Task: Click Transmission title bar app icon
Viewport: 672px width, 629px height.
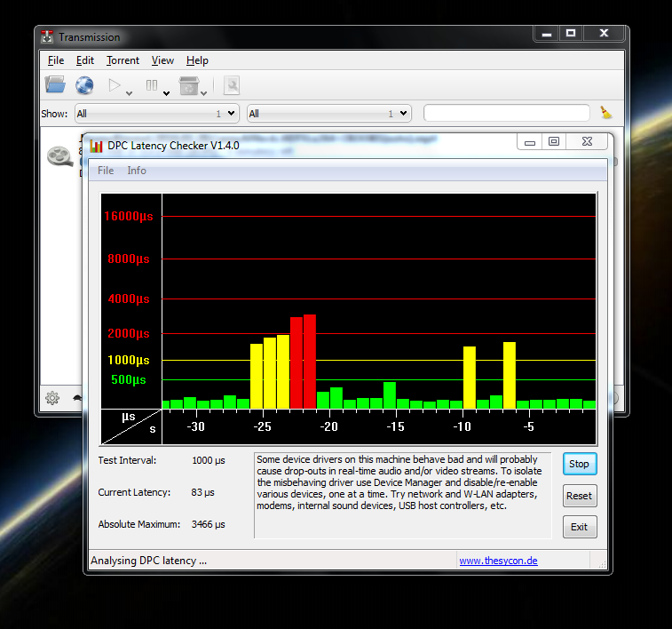Action: (x=47, y=37)
